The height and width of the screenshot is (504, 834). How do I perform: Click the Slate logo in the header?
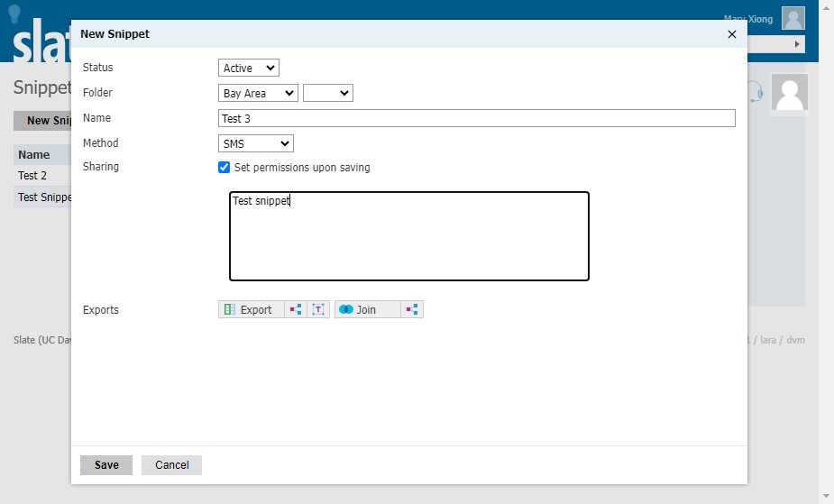(x=42, y=41)
